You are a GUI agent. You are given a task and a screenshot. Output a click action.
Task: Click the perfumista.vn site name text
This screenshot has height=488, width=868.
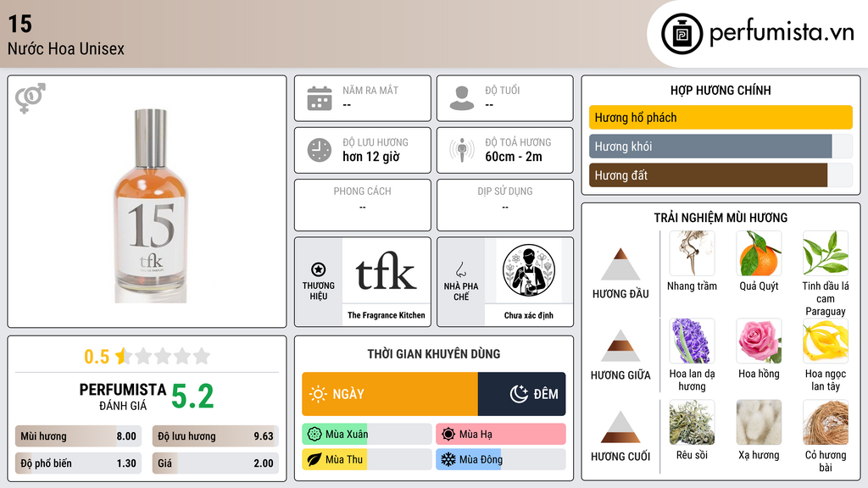pyautogui.click(x=782, y=32)
